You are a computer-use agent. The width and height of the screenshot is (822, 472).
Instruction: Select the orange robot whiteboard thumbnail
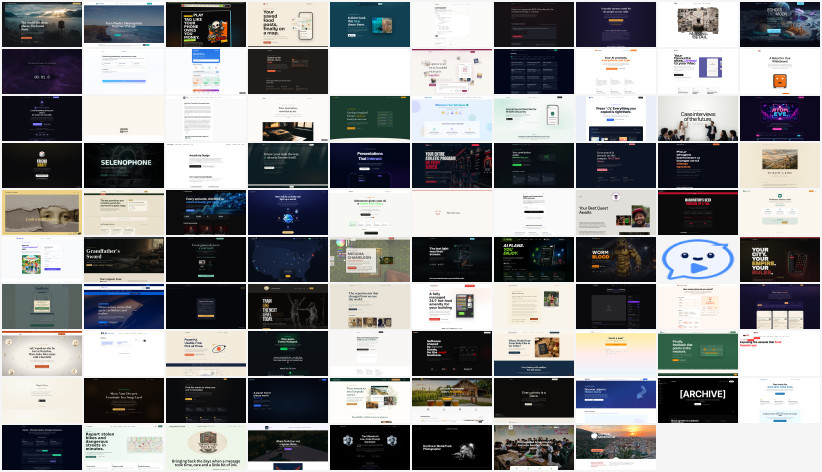780,72
